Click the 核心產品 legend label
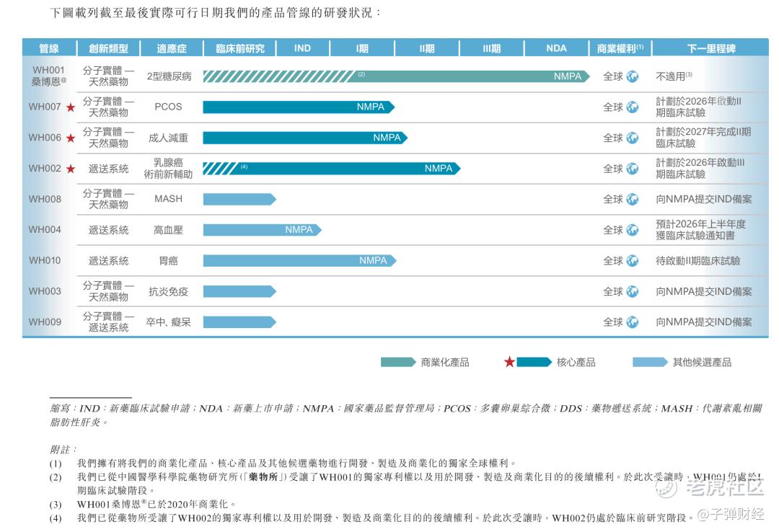This screenshot has width=779, height=532. (576, 362)
